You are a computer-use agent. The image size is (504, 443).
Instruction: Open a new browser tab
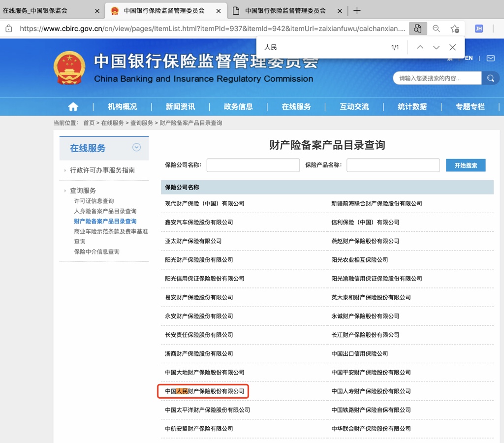click(357, 11)
